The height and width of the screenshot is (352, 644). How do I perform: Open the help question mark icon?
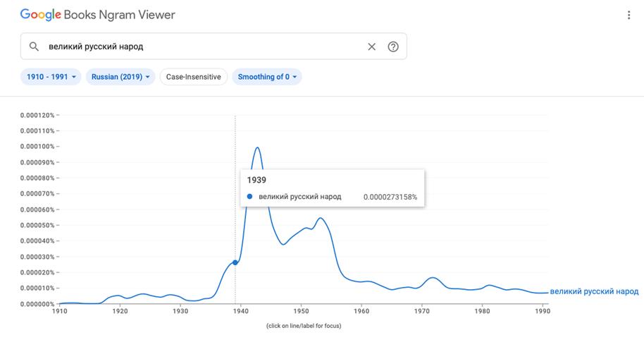(x=393, y=47)
